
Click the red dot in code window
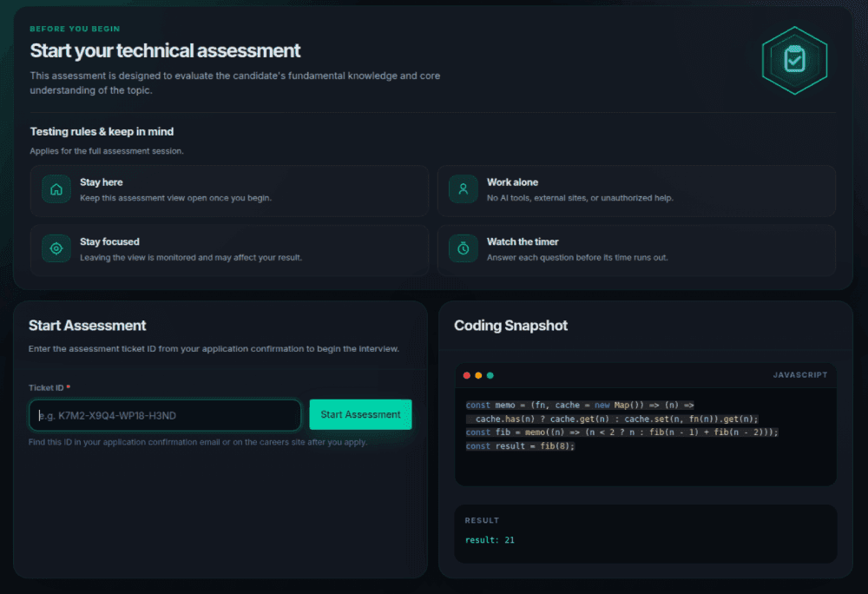click(467, 375)
